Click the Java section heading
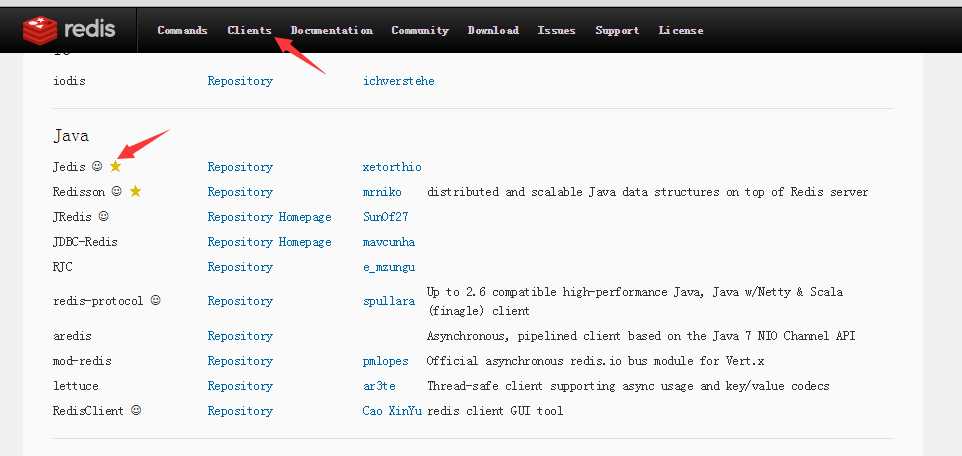The height and width of the screenshot is (456, 962). pyautogui.click(x=71, y=136)
